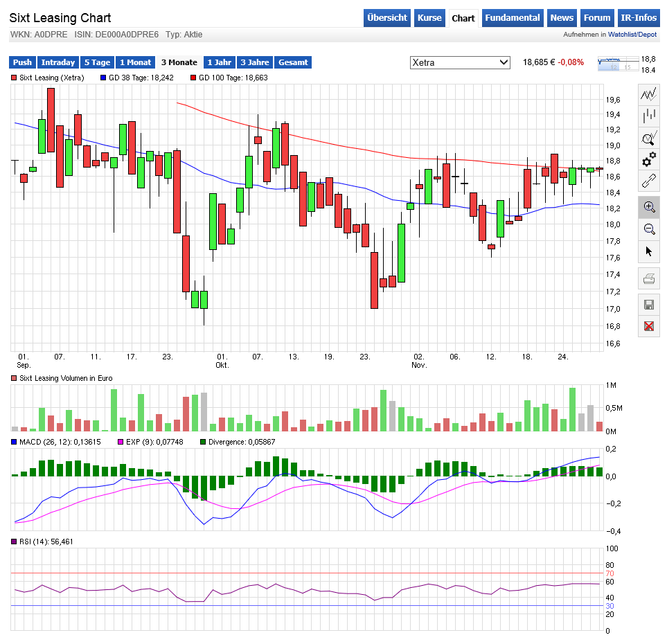Open the Forum tab
667x644 pixels.
pyautogui.click(x=597, y=18)
